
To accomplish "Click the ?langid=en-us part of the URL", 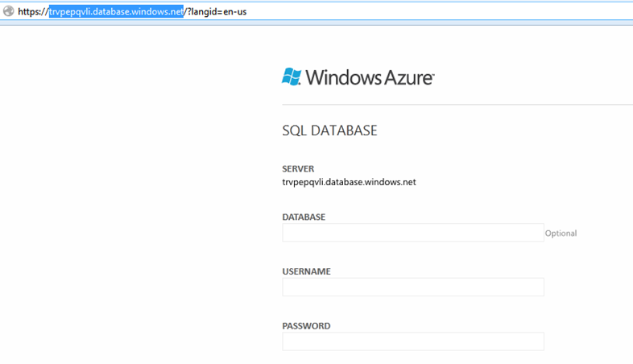I will coord(217,12).
